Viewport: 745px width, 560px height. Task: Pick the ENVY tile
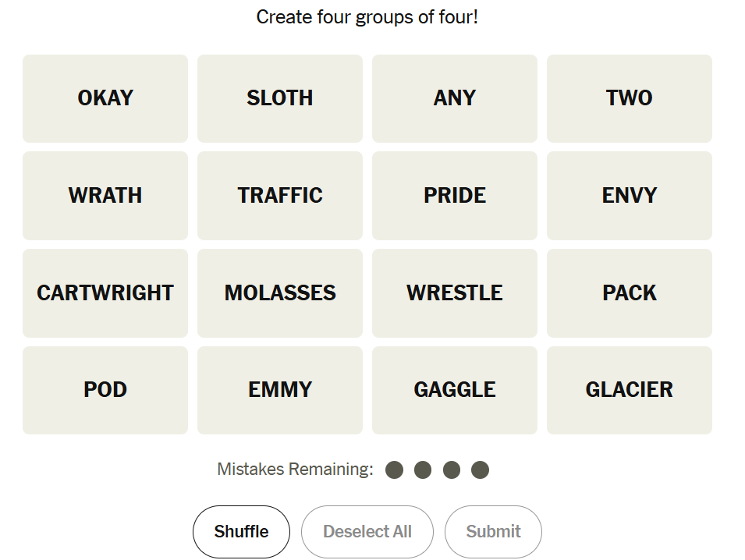[x=630, y=196]
